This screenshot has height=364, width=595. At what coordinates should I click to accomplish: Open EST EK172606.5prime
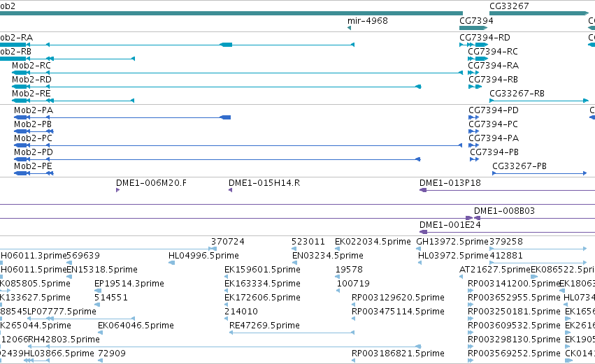[262, 298]
